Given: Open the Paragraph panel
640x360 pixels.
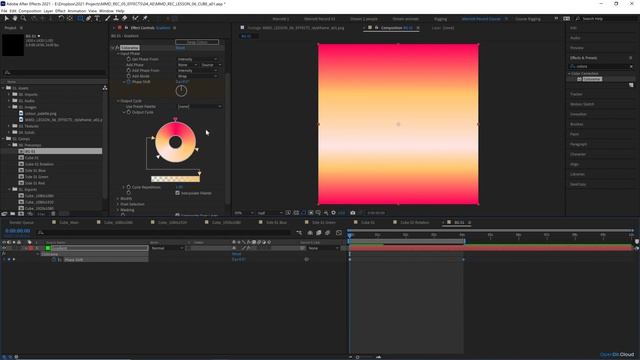Looking at the screenshot, I should (579, 144).
